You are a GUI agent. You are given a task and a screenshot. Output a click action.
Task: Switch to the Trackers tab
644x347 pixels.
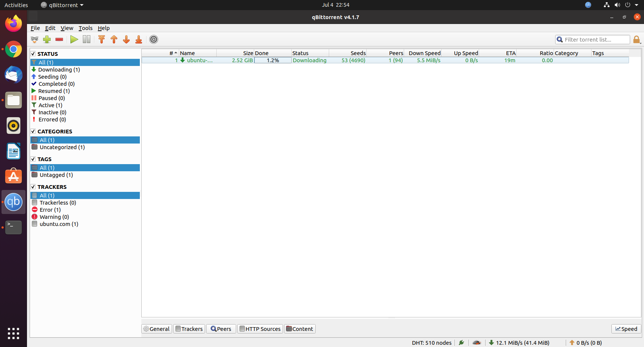click(189, 329)
